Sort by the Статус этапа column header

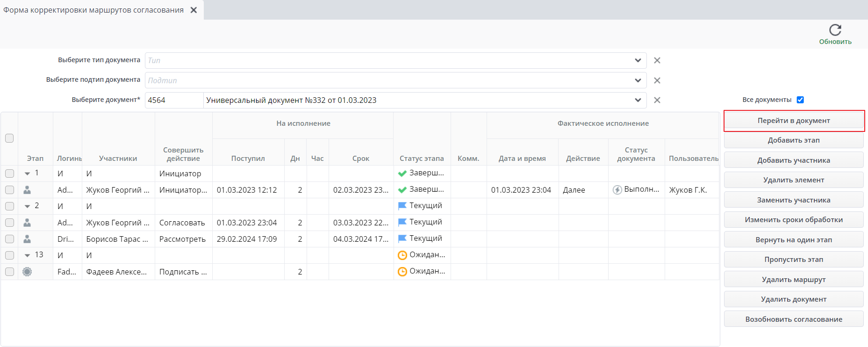(x=422, y=159)
